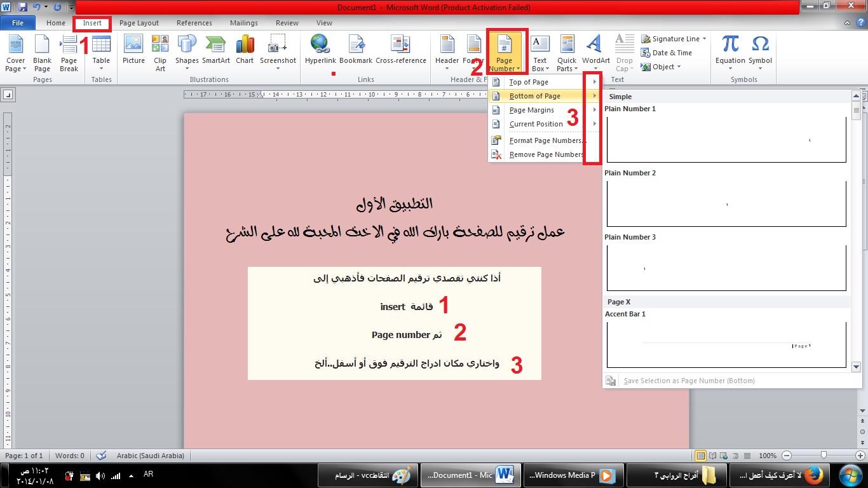Open the Windows Start button
Image resolution: width=868 pixels, height=488 pixels.
850,475
